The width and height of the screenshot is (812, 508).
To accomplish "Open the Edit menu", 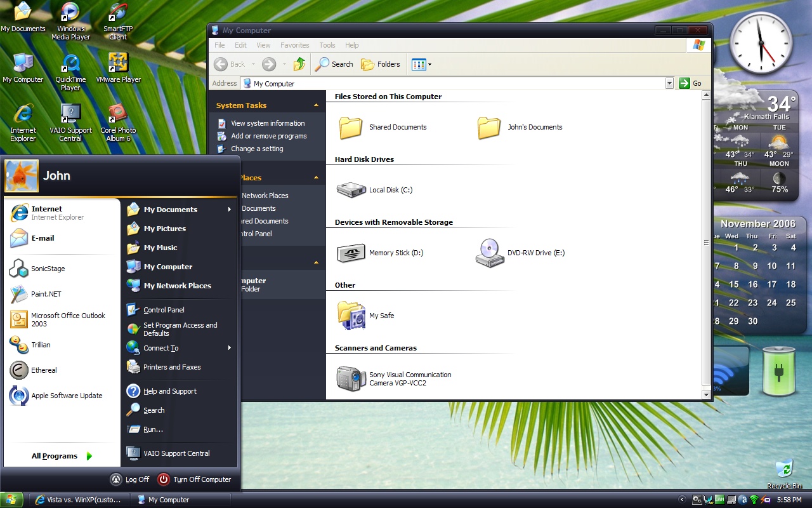I will coord(240,45).
